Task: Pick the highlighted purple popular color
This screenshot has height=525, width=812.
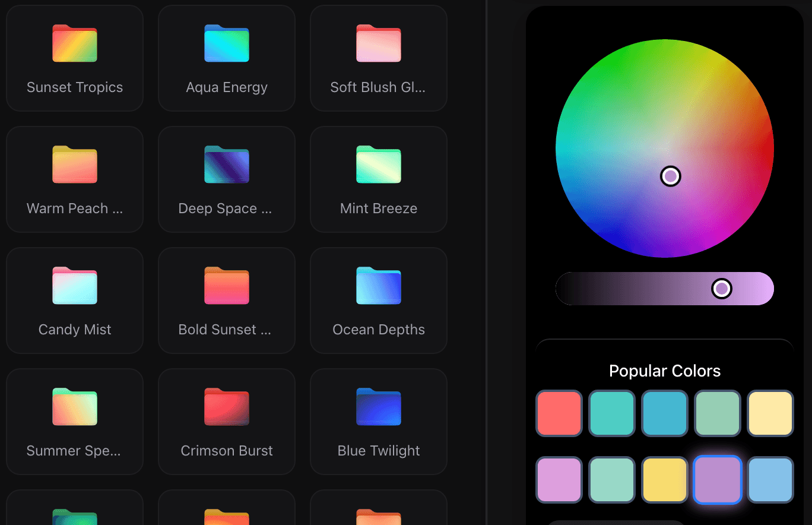Action: (x=717, y=480)
